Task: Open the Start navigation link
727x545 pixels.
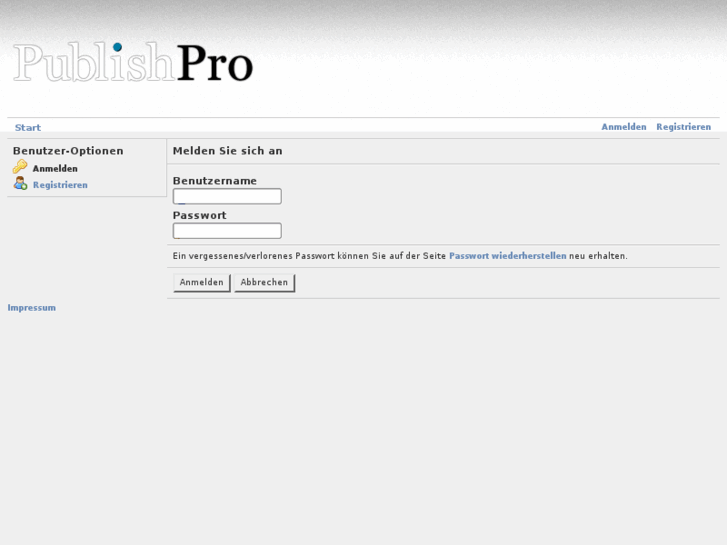Action: (28, 128)
